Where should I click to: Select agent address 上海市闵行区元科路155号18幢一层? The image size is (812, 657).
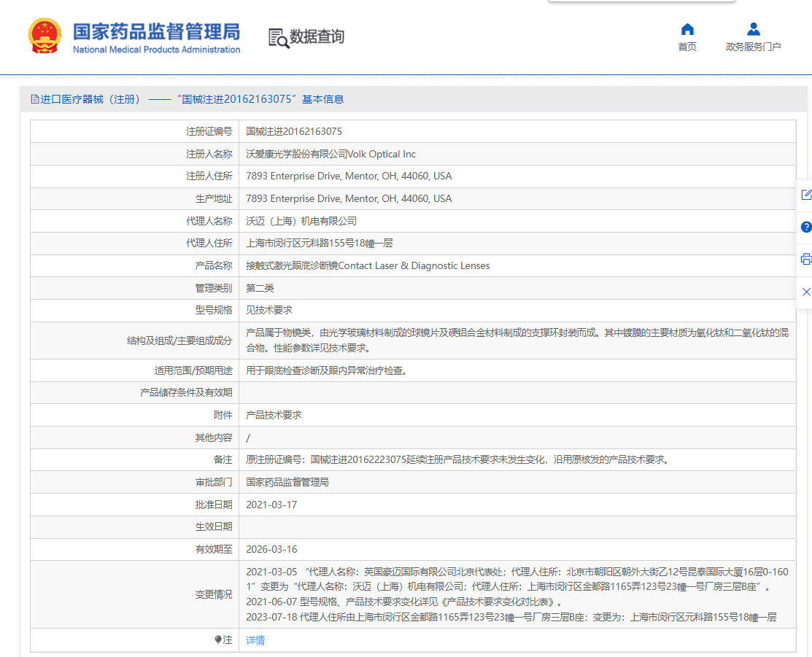(x=320, y=243)
